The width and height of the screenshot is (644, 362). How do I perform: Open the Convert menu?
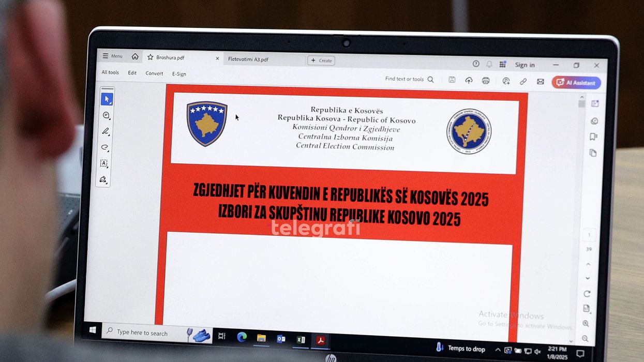point(154,73)
